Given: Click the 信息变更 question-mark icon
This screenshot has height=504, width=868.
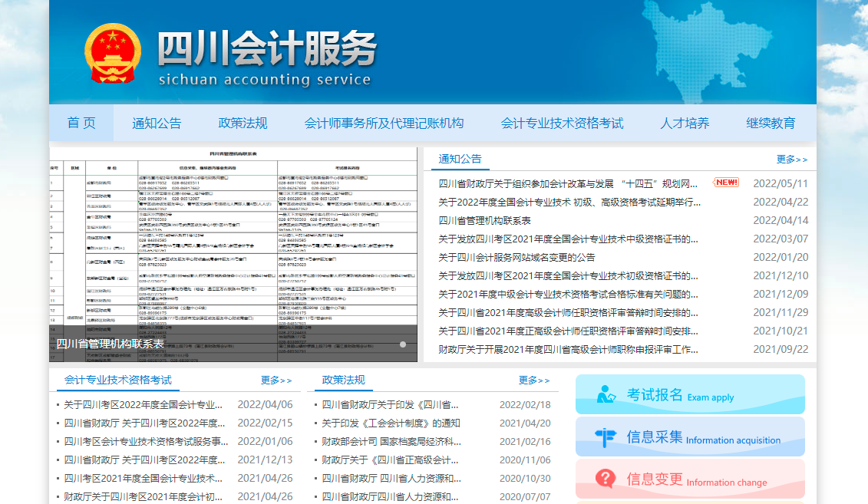Looking at the screenshot, I should (x=606, y=479).
